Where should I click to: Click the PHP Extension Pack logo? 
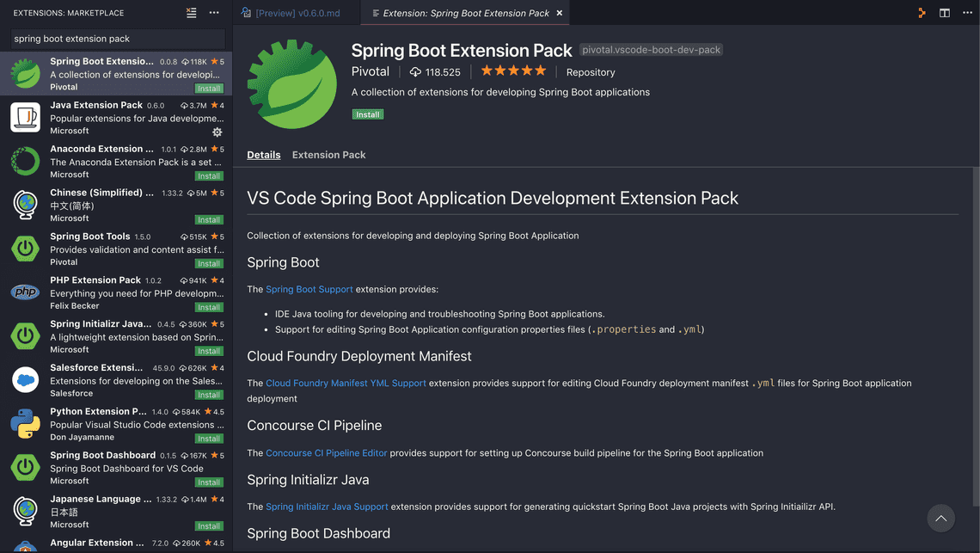click(24, 292)
